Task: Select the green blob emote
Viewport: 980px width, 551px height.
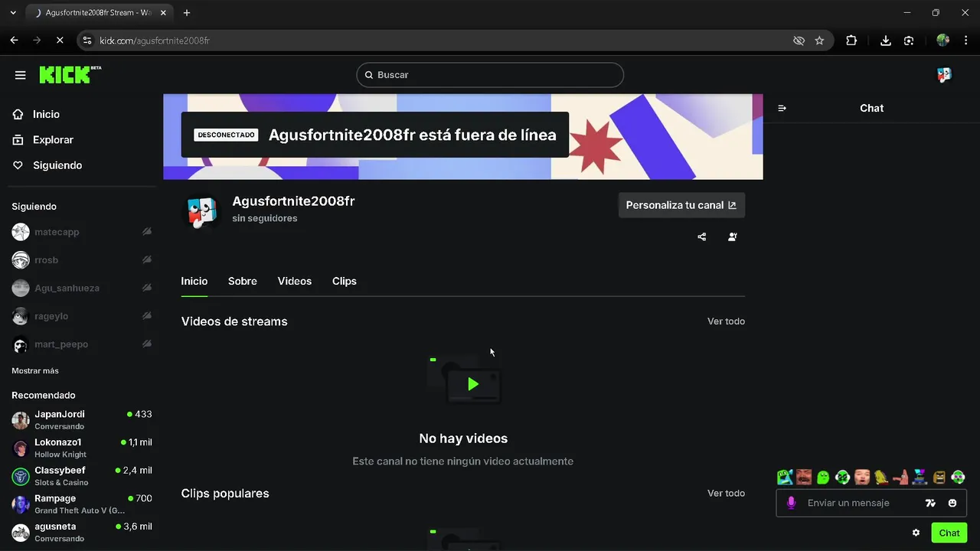Action: coord(823,478)
